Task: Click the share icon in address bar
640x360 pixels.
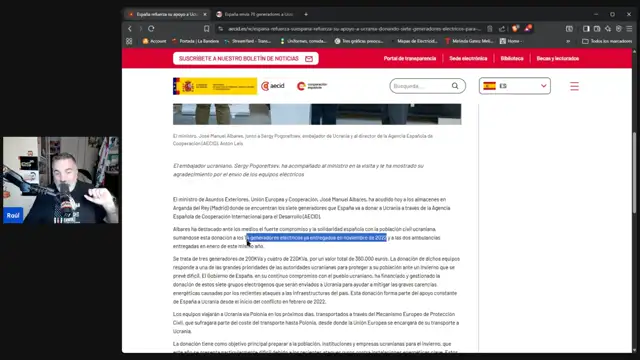Action: click(x=502, y=29)
